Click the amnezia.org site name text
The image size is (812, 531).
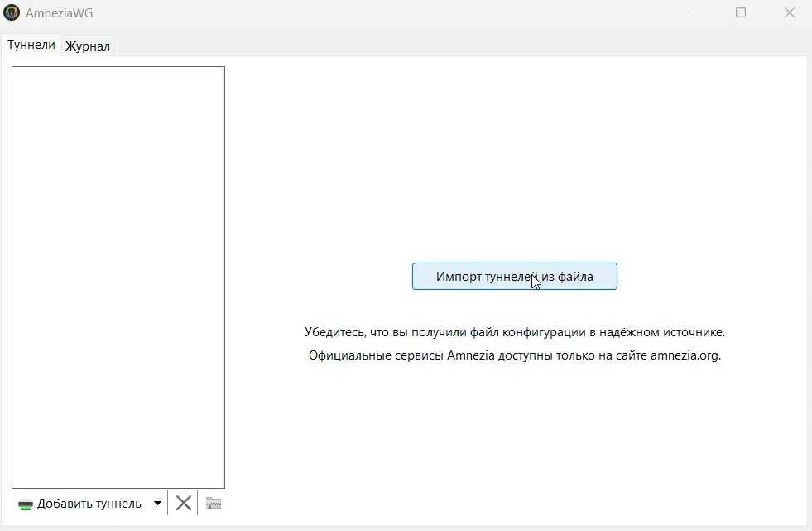(x=685, y=356)
